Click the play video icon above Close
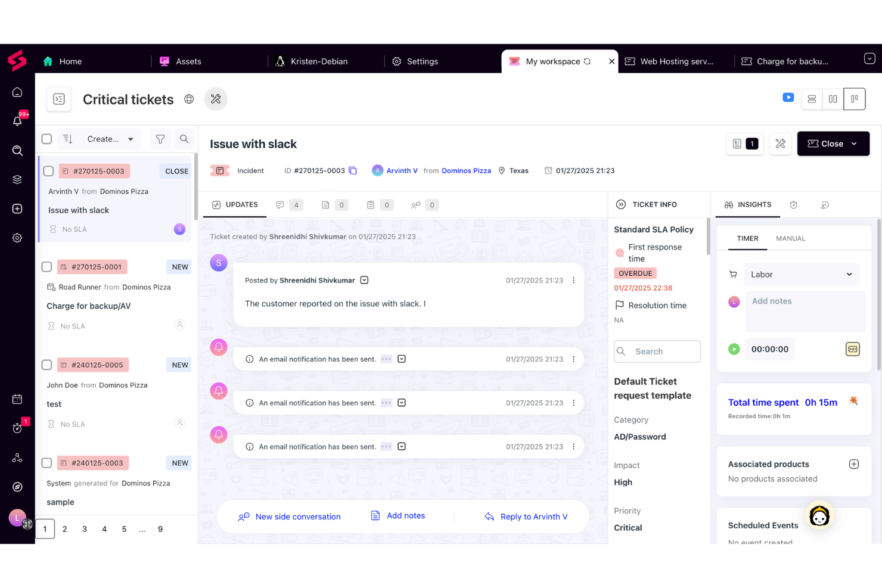The image size is (882, 588). [x=788, y=97]
